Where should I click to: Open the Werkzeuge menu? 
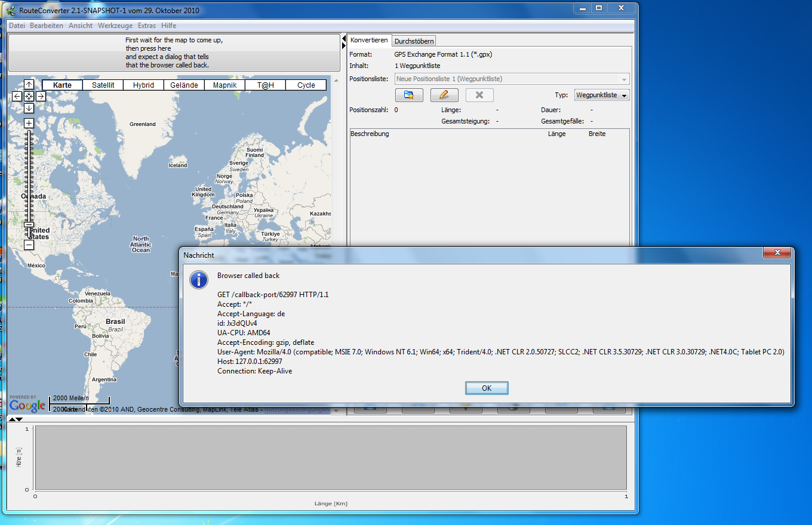click(115, 26)
